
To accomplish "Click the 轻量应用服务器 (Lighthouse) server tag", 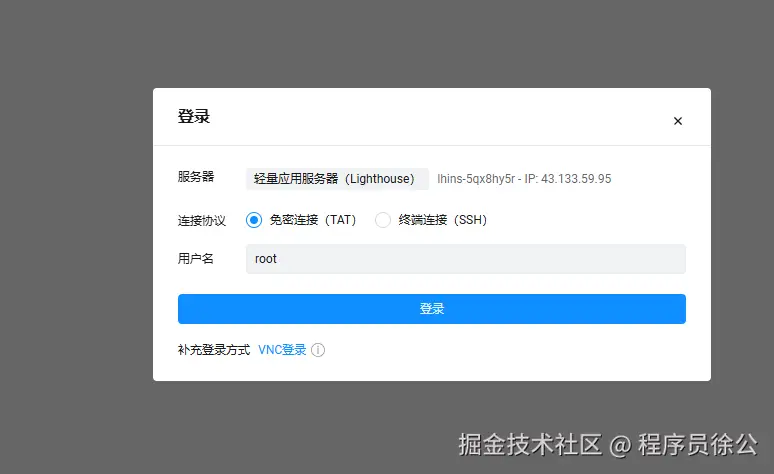I will 337,179.
